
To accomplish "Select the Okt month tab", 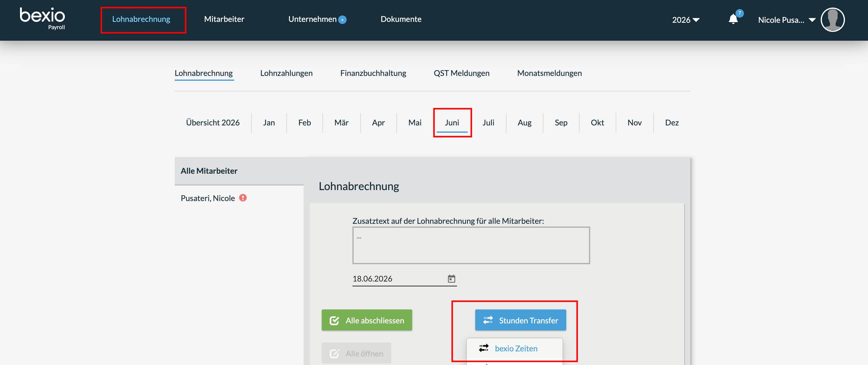I will (x=597, y=122).
